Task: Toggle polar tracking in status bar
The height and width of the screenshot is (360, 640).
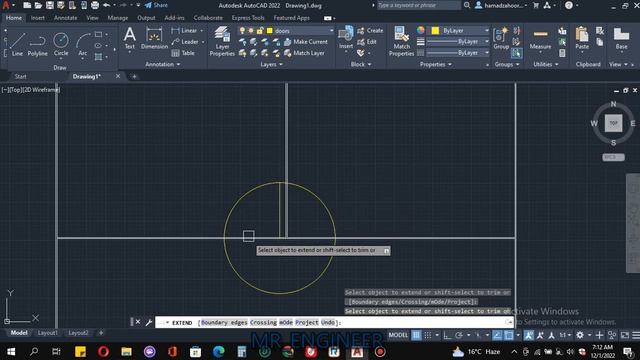Action: (459, 335)
